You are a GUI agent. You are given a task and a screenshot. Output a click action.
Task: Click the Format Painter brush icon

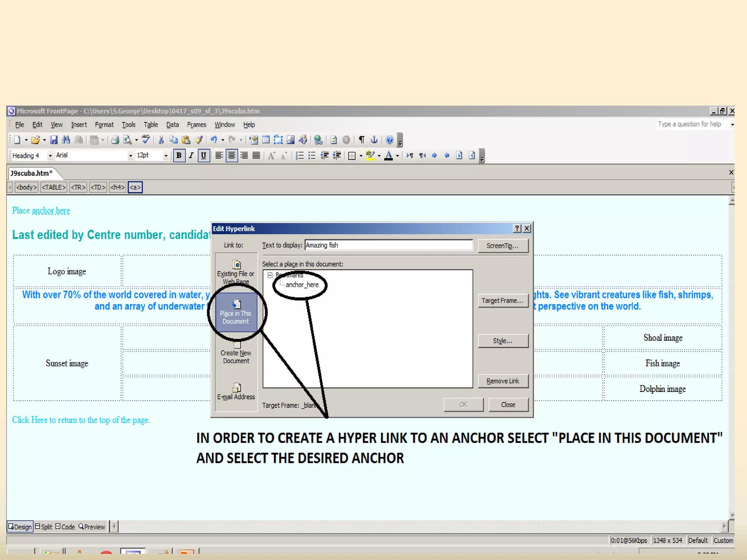pos(199,140)
